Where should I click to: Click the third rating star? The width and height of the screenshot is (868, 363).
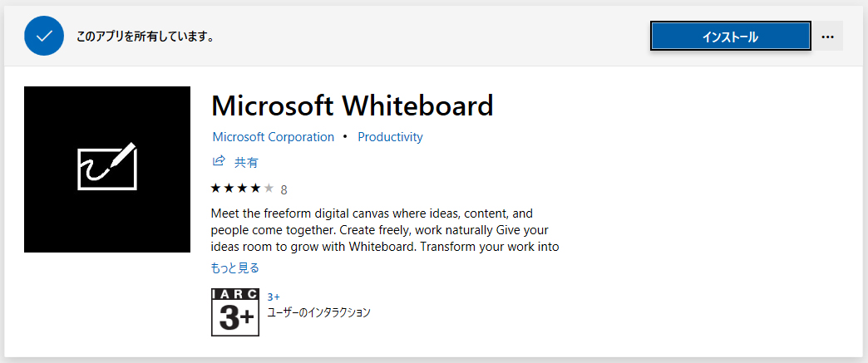pos(243,189)
